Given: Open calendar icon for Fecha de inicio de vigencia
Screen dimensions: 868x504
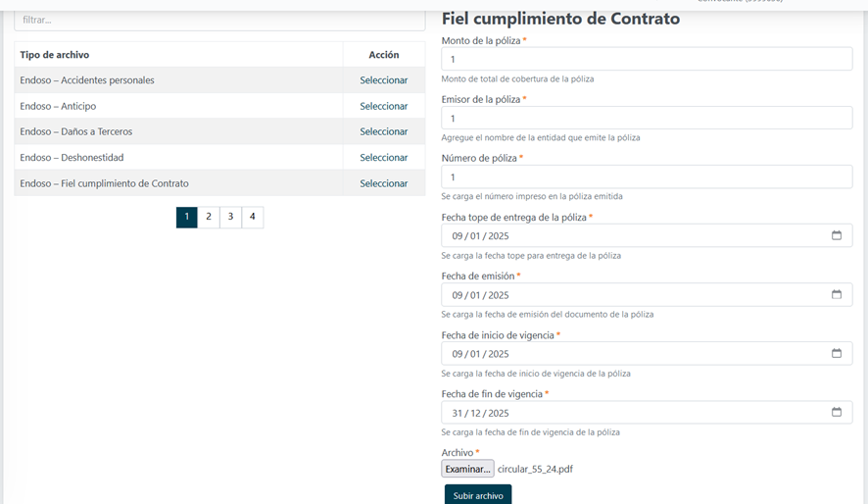Looking at the screenshot, I should tap(836, 354).
